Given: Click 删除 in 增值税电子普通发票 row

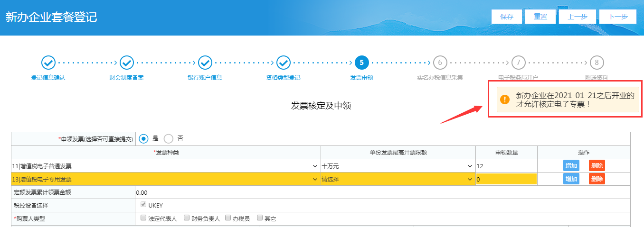Looking at the screenshot, I should click(x=597, y=166).
